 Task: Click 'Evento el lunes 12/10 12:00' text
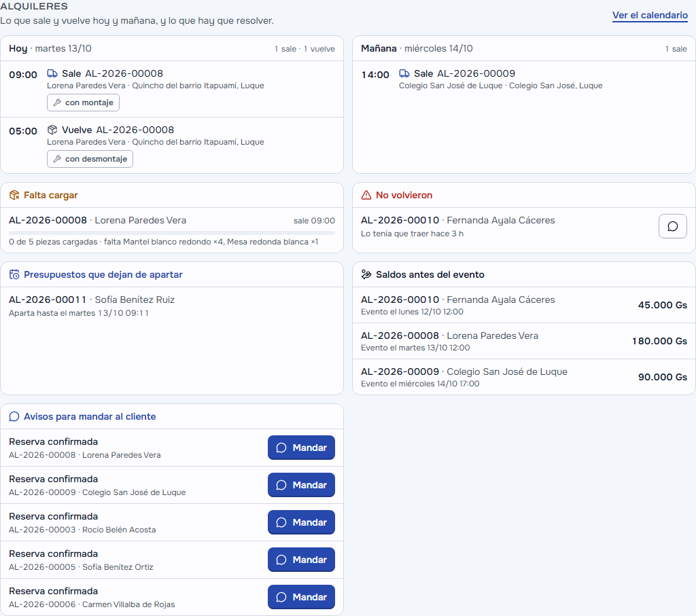(x=412, y=312)
